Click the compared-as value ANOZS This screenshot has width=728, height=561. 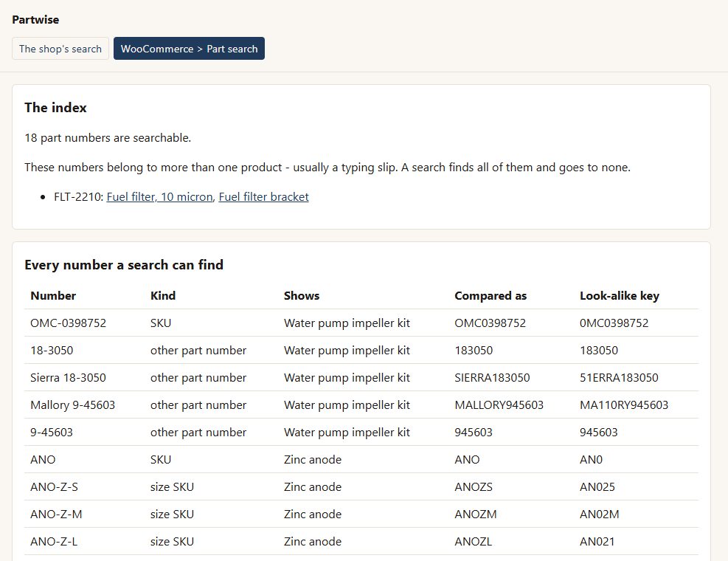point(474,486)
